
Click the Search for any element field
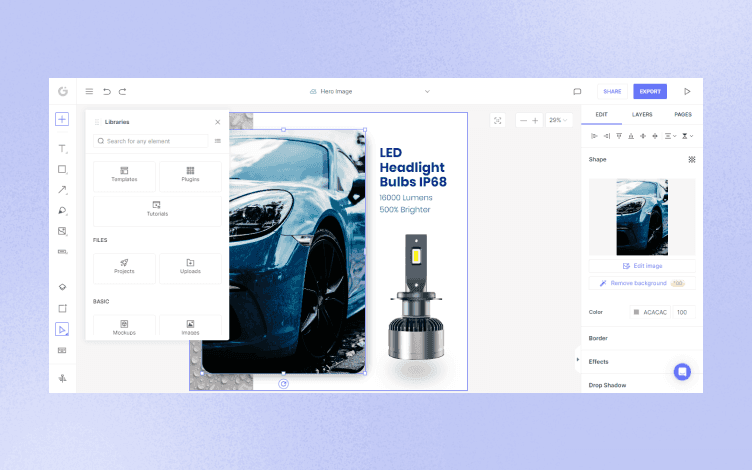click(x=151, y=141)
